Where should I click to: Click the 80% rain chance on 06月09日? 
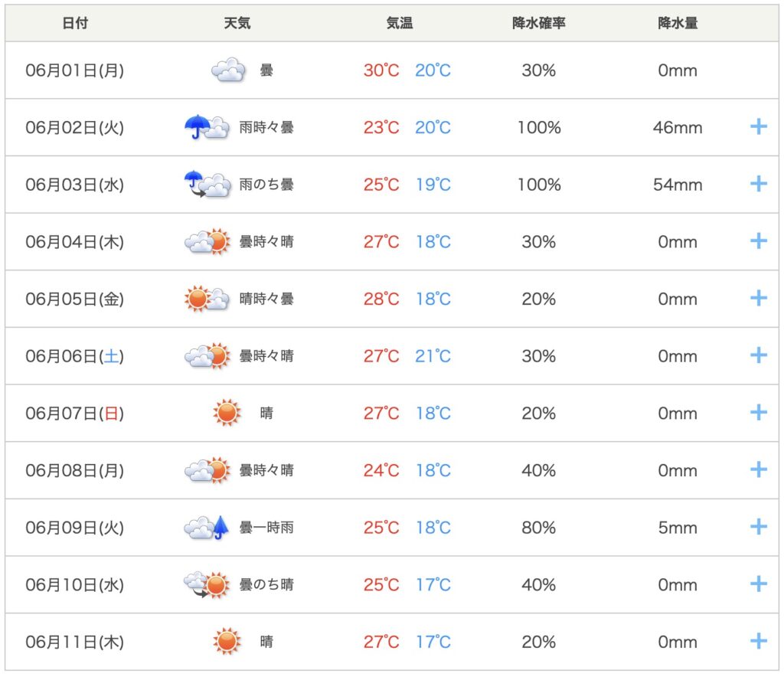pos(538,528)
